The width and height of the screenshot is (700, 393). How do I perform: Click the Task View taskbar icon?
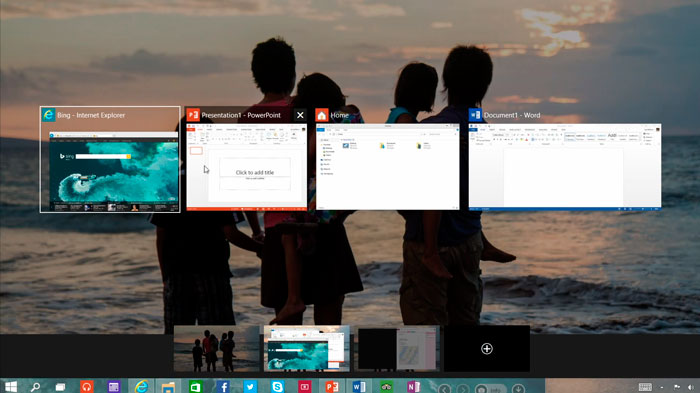tap(60, 387)
